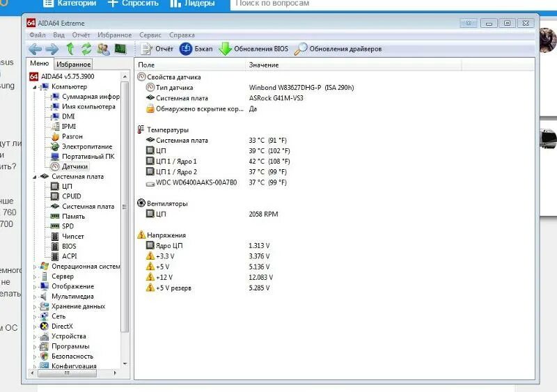Click the Программы icon in tree
The height and width of the screenshot is (392, 557).
point(45,346)
